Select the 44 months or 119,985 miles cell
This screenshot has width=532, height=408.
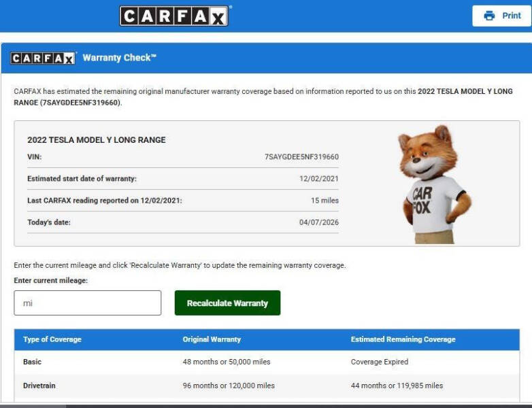click(397, 386)
